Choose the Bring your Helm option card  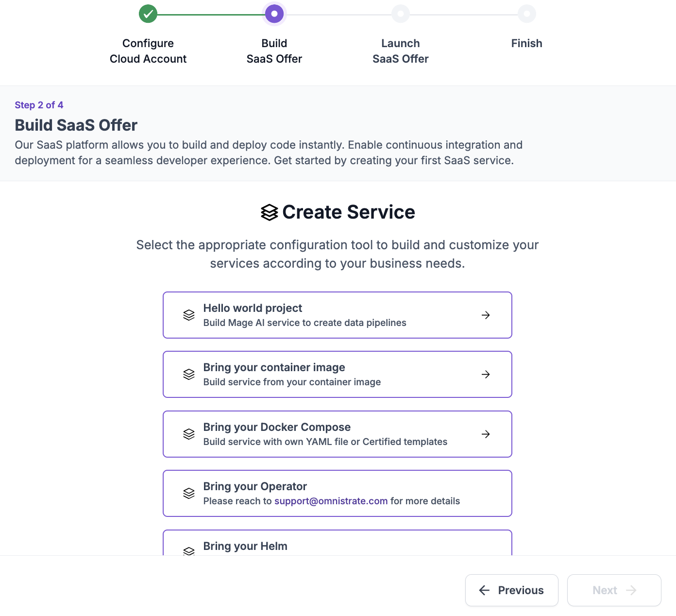click(337, 544)
